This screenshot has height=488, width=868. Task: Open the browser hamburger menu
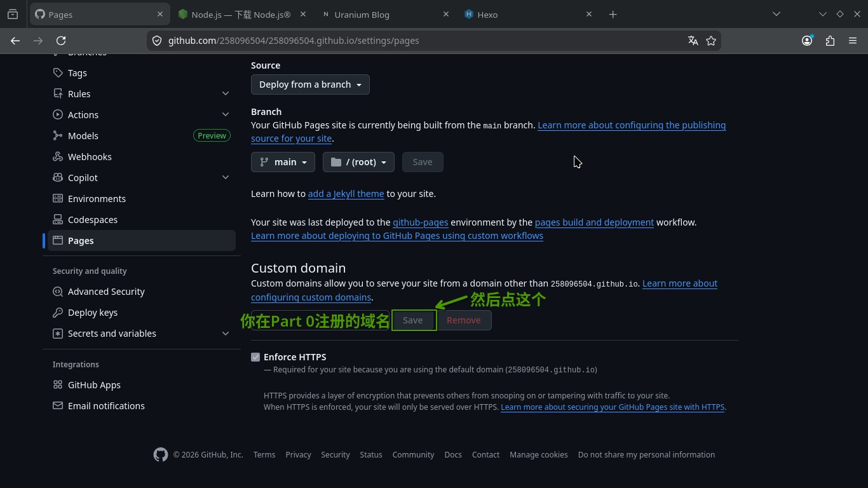point(853,41)
